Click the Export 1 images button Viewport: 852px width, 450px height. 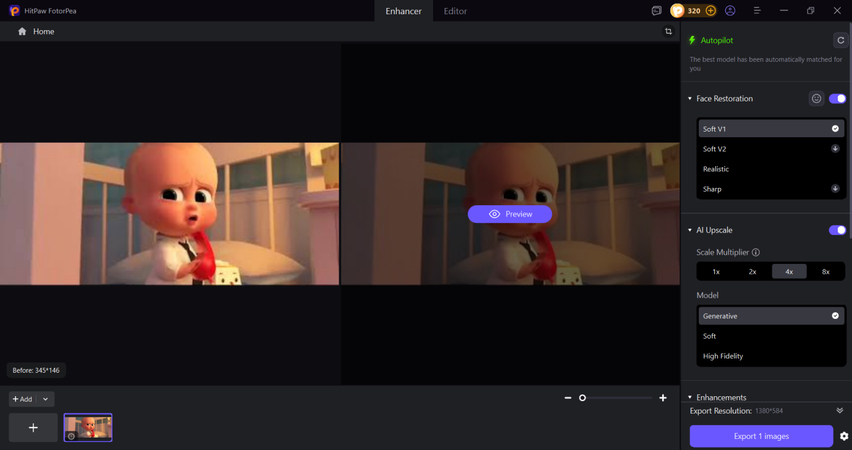click(x=761, y=436)
